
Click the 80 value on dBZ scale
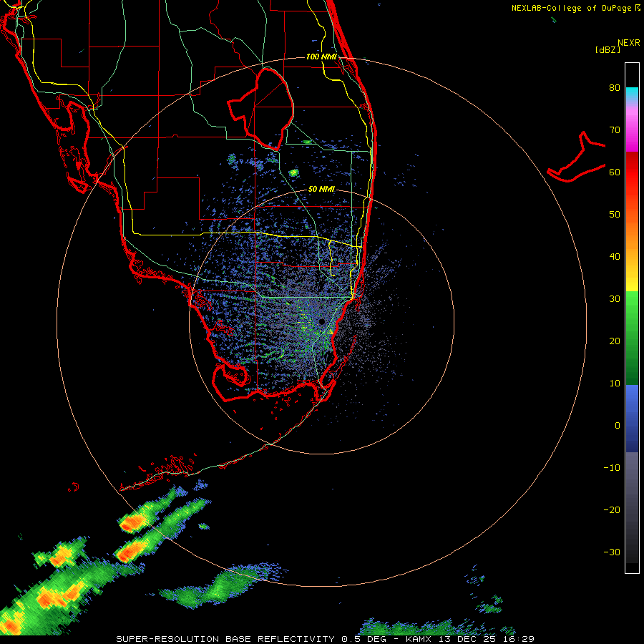(x=615, y=87)
